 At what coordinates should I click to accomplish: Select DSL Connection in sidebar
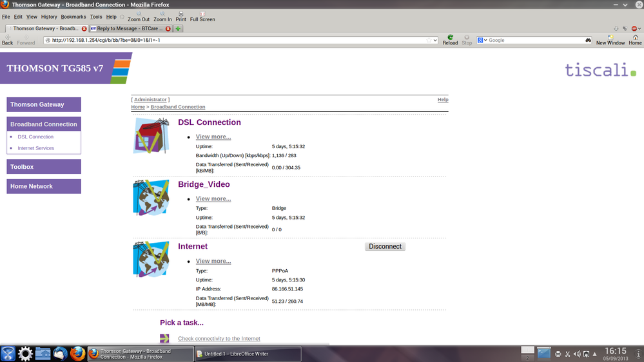tap(35, 137)
